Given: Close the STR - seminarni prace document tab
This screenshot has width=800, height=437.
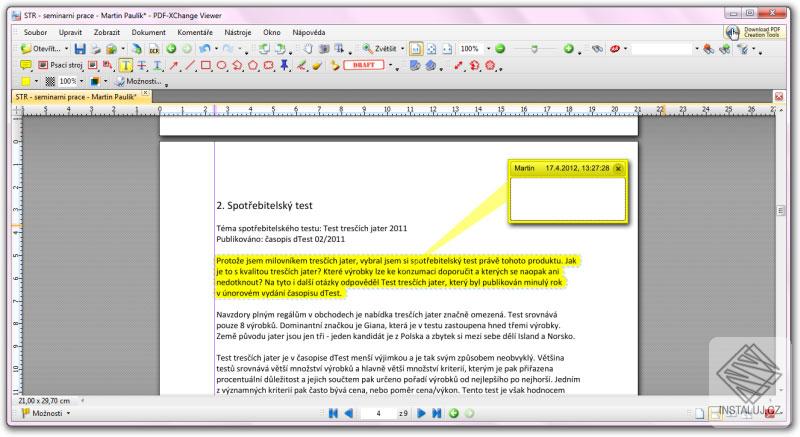Looking at the screenshot, I should 145,93.
